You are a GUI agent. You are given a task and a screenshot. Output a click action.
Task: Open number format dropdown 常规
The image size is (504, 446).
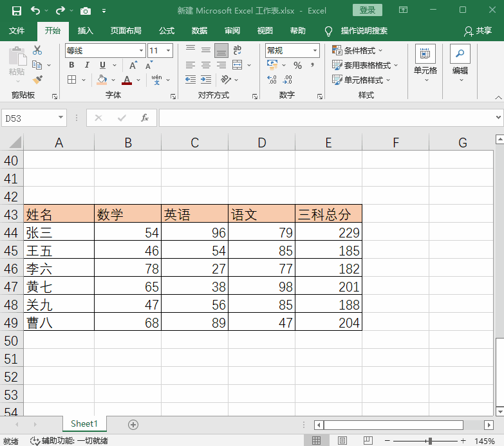click(x=315, y=50)
